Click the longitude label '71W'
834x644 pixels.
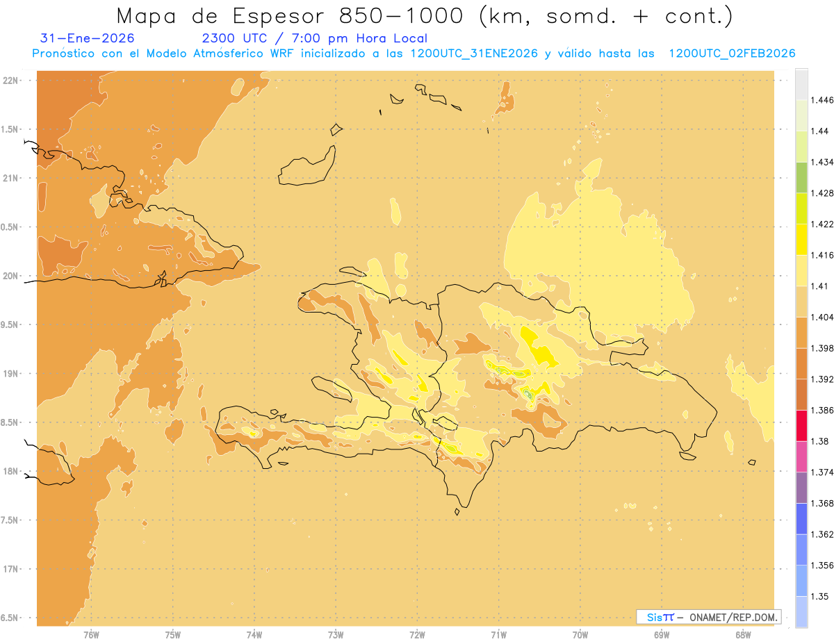coord(499,635)
